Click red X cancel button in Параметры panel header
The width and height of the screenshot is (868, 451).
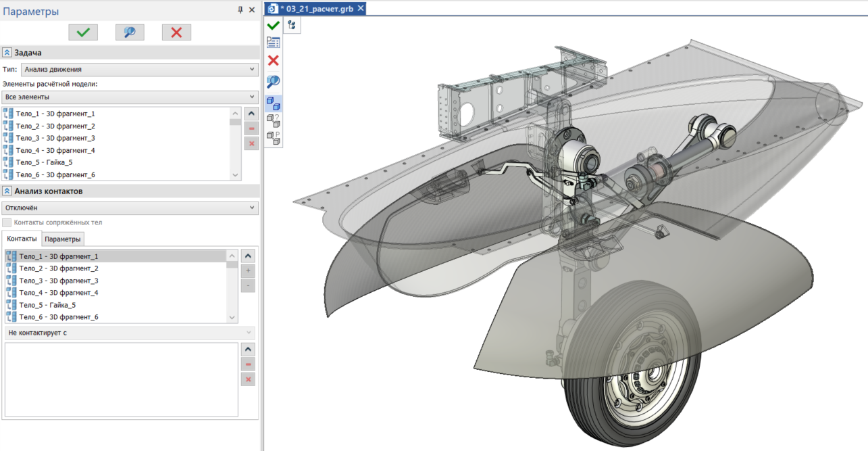(x=176, y=32)
